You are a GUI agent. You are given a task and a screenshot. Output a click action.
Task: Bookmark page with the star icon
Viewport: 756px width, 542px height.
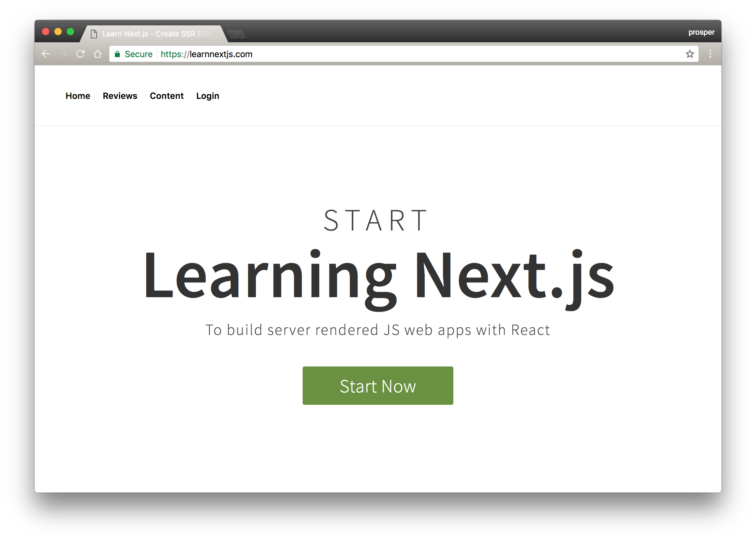click(690, 54)
